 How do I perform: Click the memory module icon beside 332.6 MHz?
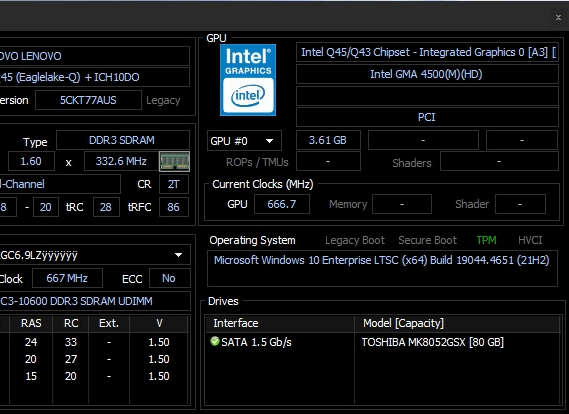174,161
